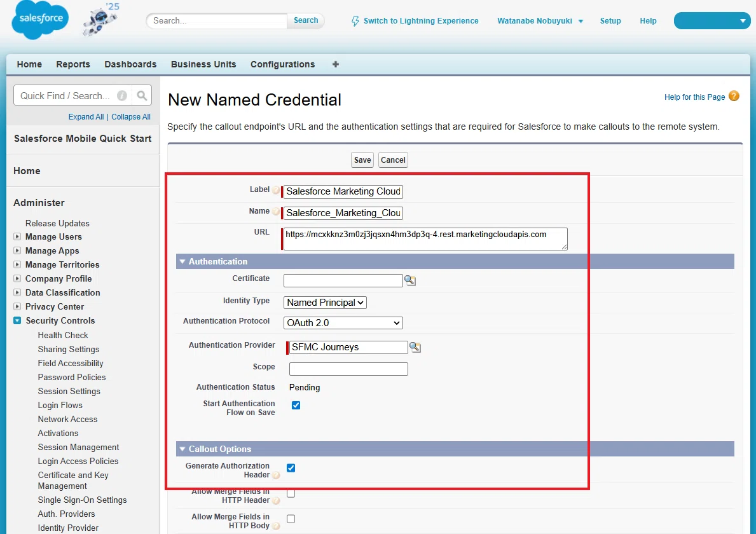Open the Business Units tab
Image resolution: width=756 pixels, height=534 pixels.
pyautogui.click(x=203, y=64)
